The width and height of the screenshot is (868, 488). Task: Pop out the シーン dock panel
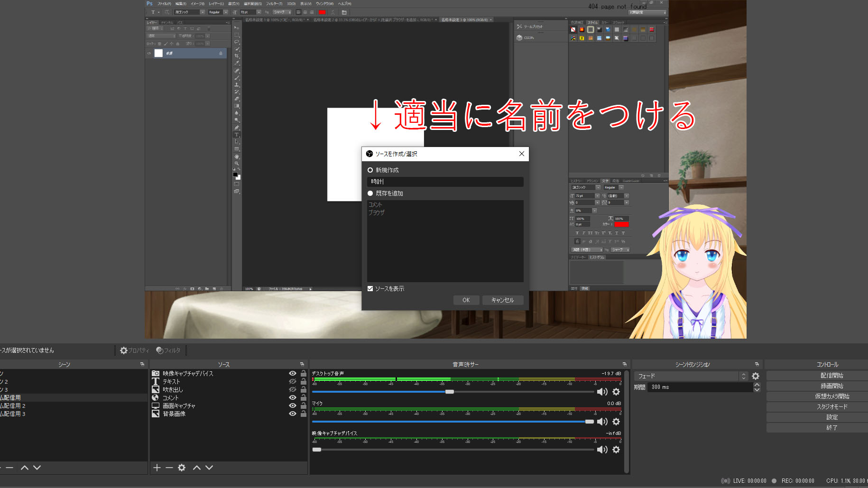pyautogui.click(x=142, y=364)
